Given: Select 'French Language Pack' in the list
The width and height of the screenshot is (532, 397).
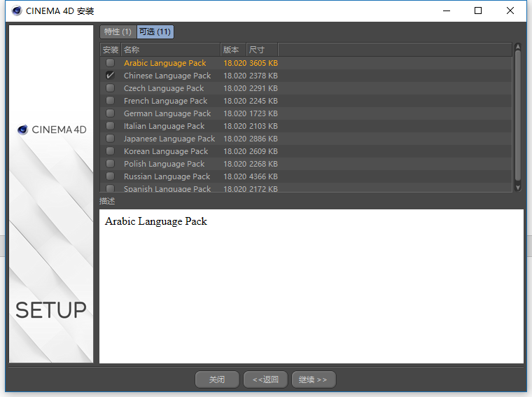Looking at the screenshot, I should click(x=165, y=101).
